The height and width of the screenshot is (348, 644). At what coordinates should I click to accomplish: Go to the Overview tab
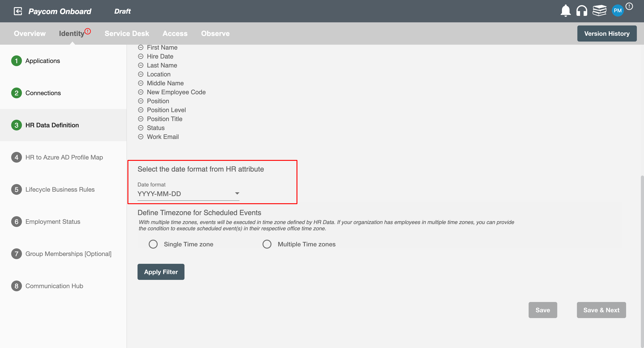point(30,34)
